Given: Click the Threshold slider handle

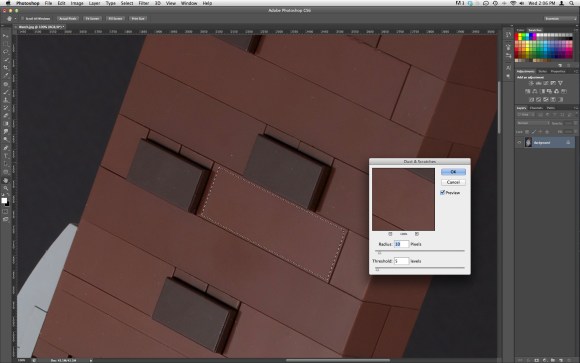Looking at the screenshot, I should [377, 269].
